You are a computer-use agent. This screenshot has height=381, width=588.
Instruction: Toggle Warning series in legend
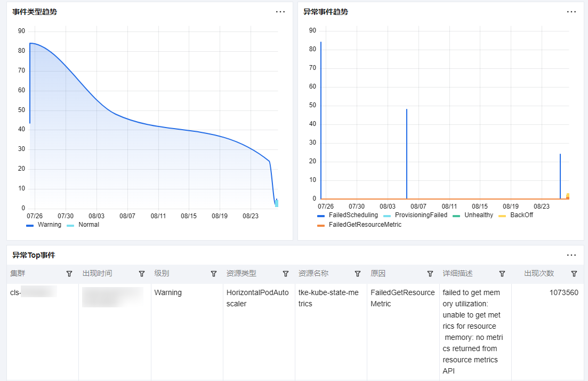pyautogui.click(x=44, y=225)
